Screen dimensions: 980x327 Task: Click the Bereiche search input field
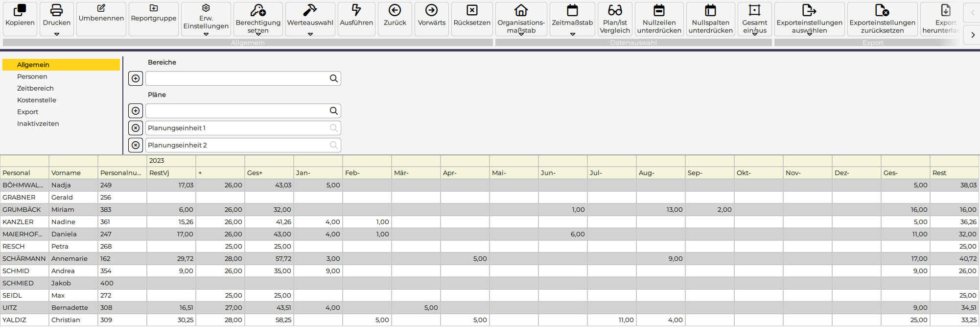click(x=237, y=78)
